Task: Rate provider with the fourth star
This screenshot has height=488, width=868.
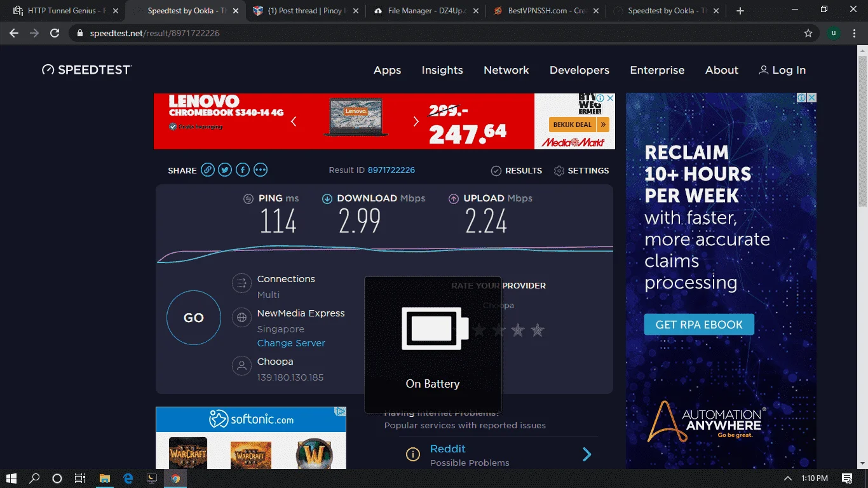Action: tap(519, 330)
